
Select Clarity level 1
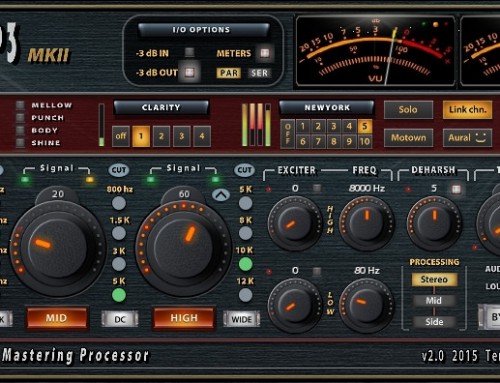141,136
